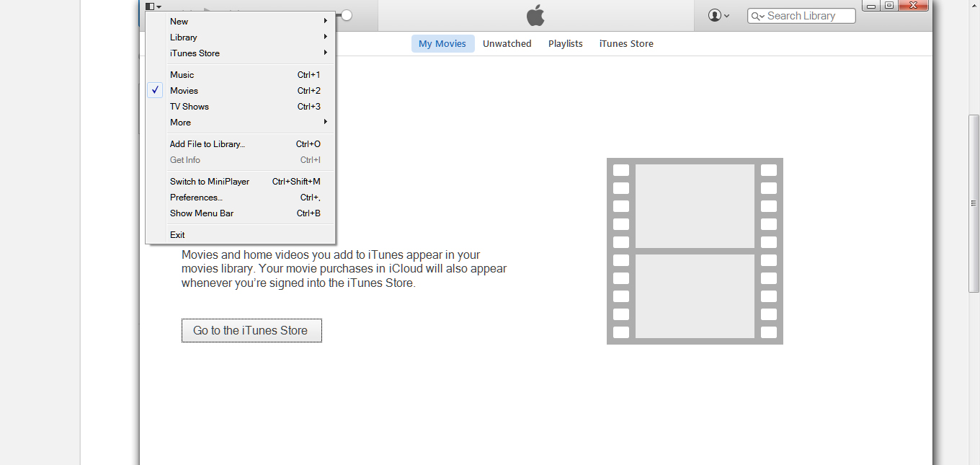Viewport: 980px width, 465px height.
Task: Choose Add File to Library…
Action: click(241, 144)
